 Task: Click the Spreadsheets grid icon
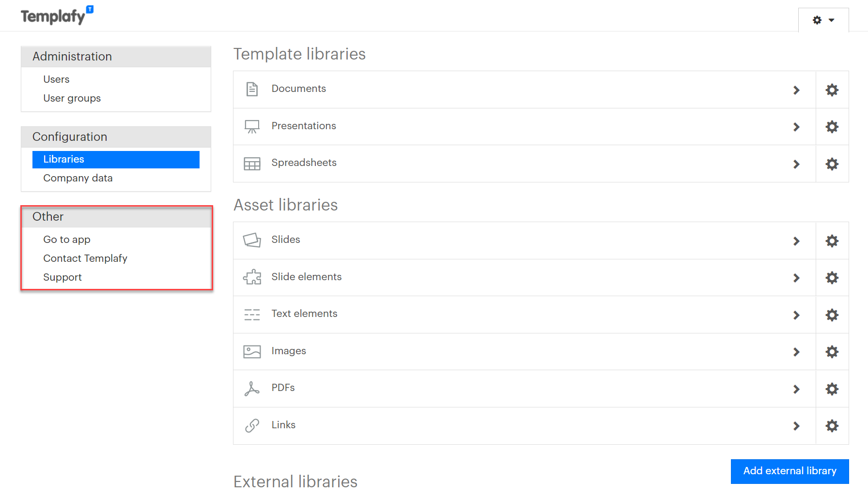pyautogui.click(x=252, y=164)
